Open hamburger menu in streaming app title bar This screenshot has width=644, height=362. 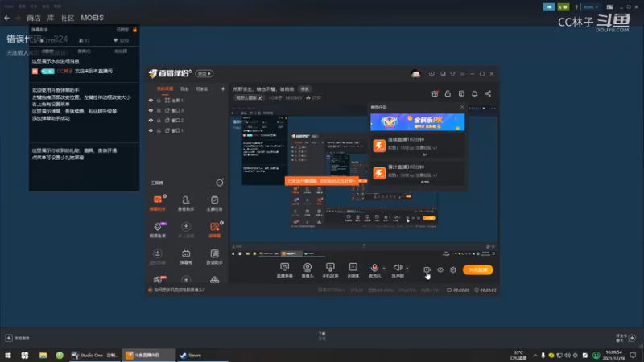pyautogui.click(x=462, y=74)
